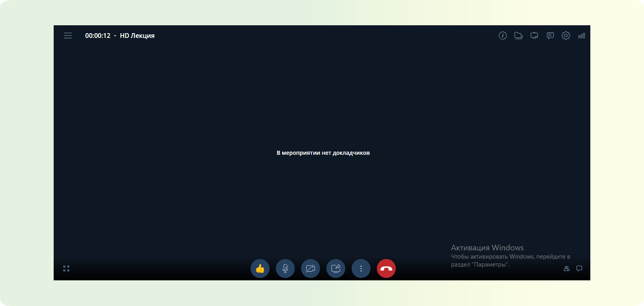Check the connection quality bars icon
Image resolution: width=644 pixels, height=306 pixels.
tap(582, 36)
